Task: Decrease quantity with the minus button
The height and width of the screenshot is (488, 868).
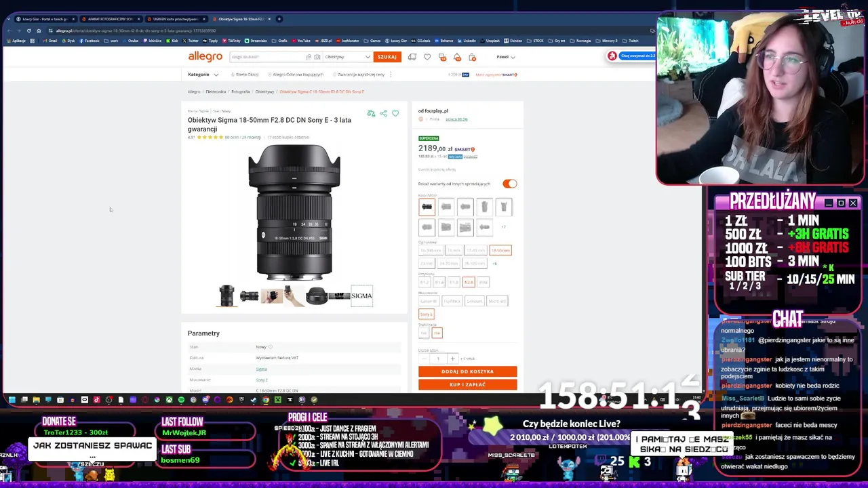Action: coord(425,358)
